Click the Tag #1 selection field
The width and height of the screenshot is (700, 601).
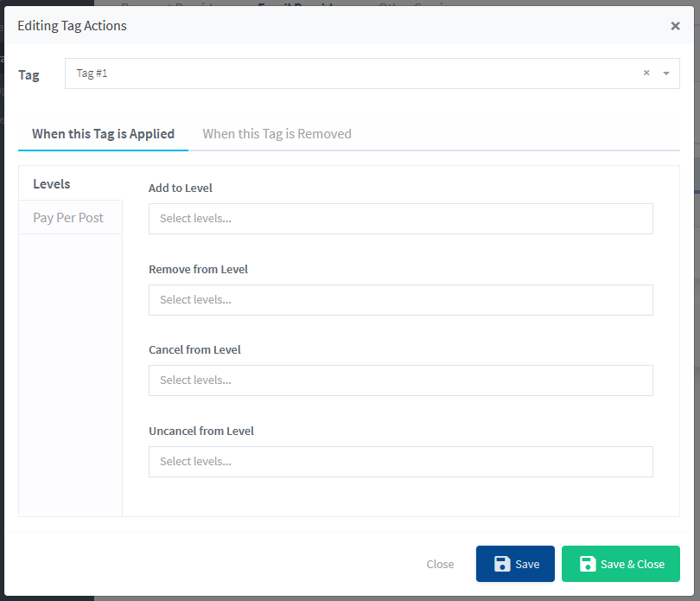[346, 74]
